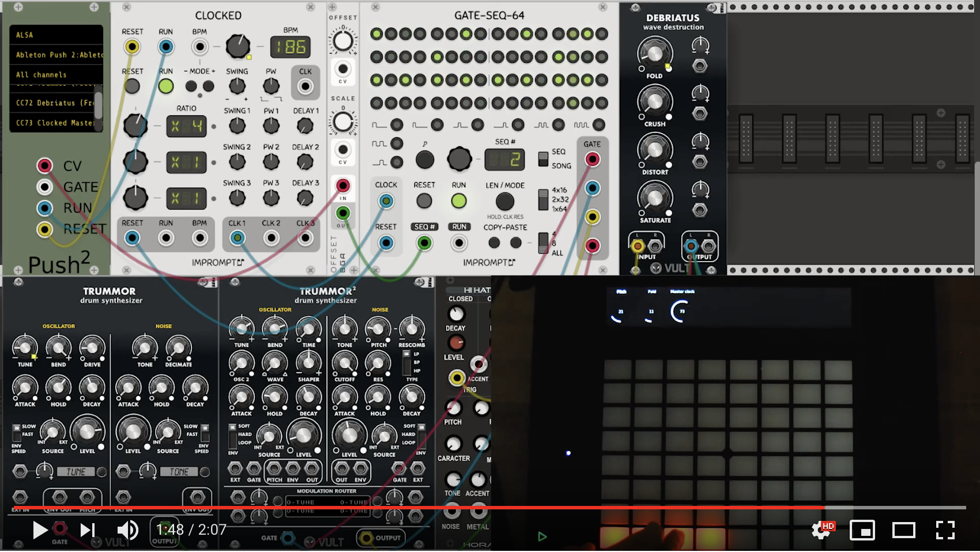Click the SEQ # display showing 2
980x552 pixels.
(x=504, y=159)
